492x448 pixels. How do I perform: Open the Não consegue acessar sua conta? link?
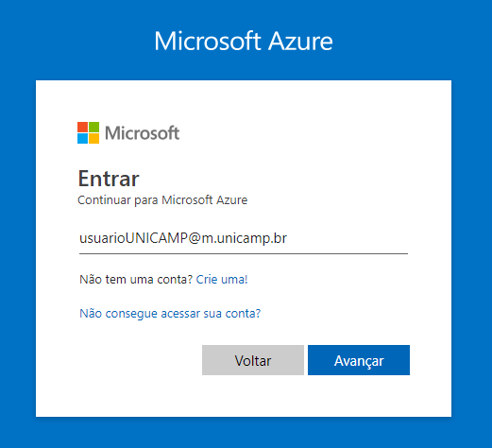pos(170,314)
